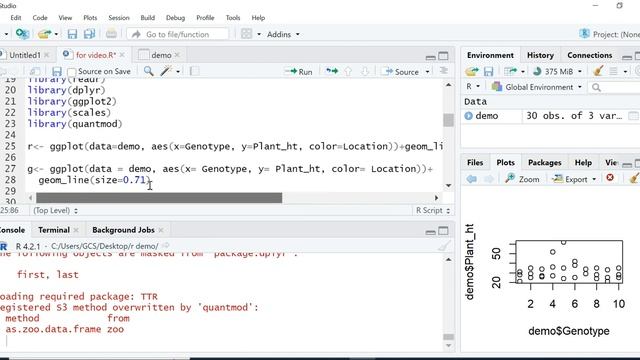This screenshot has height=360, width=640.
Task: Click the import dataset icon
Action: (510, 71)
